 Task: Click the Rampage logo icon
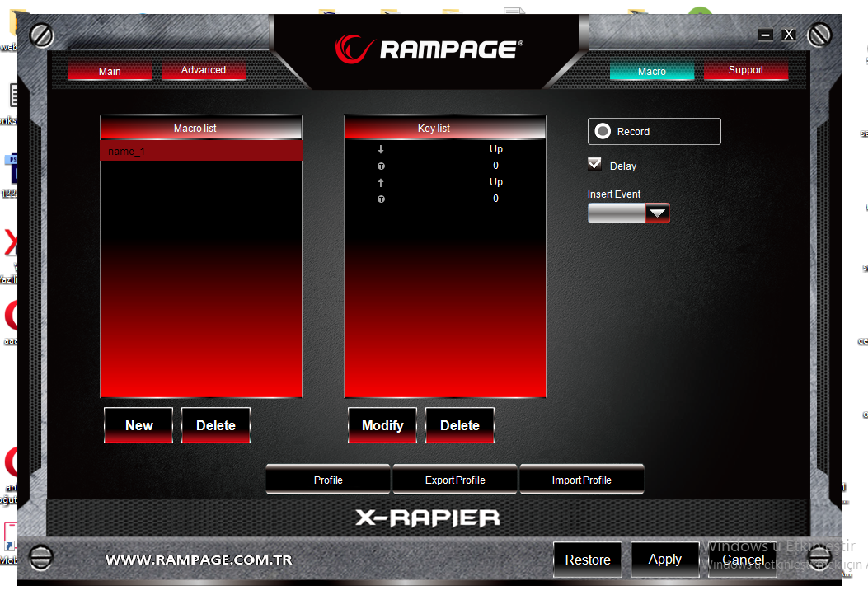[355, 48]
